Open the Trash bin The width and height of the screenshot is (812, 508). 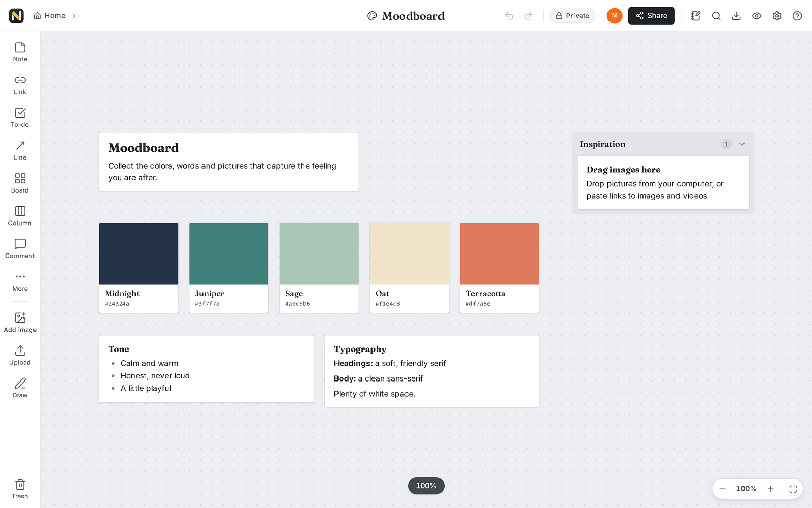(20, 489)
